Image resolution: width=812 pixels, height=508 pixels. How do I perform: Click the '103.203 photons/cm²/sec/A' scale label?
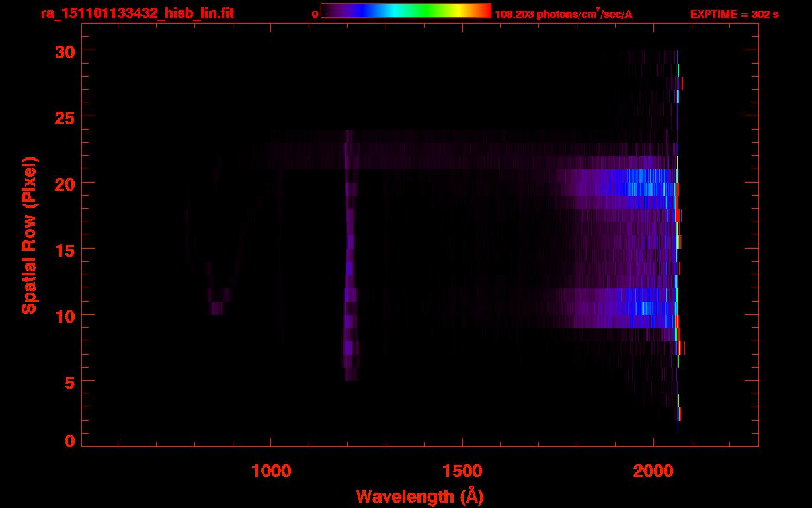click(x=563, y=13)
